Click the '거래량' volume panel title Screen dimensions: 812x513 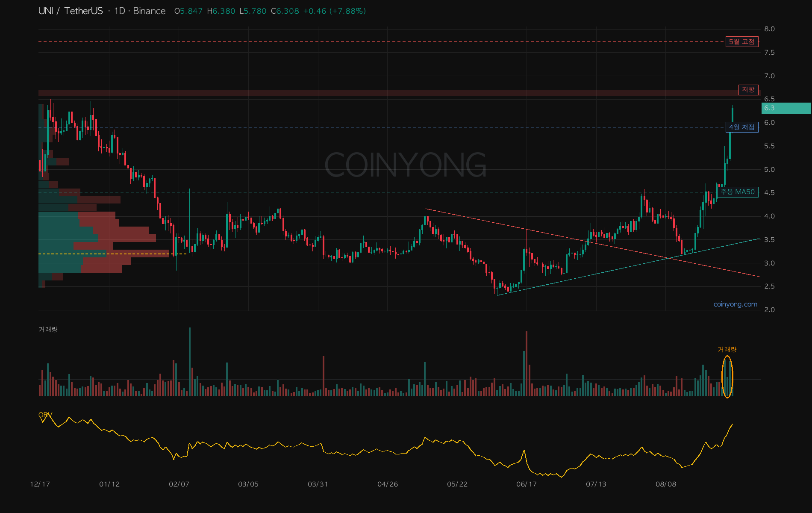[x=48, y=329]
